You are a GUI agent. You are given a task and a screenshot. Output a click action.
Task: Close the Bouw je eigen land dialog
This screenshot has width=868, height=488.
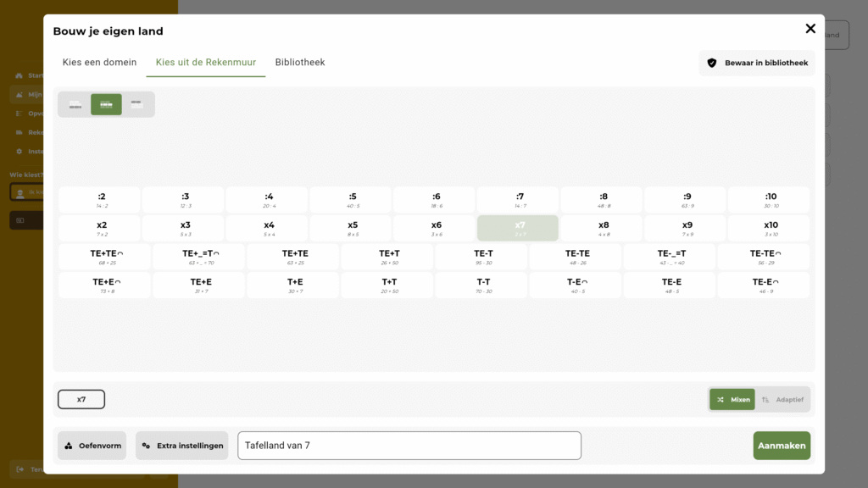tap(810, 29)
